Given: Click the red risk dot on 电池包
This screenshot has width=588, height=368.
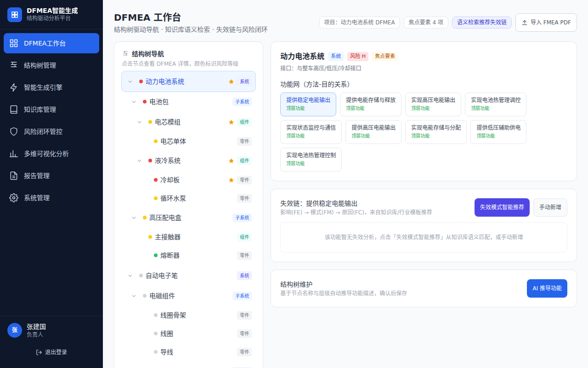Looking at the screenshot, I should (x=145, y=102).
